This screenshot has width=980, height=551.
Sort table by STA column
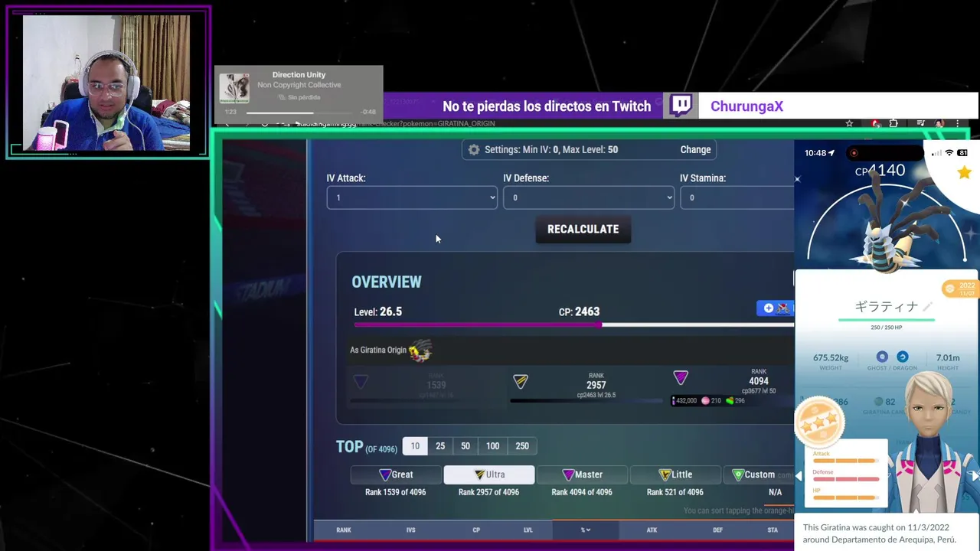point(773,530)
